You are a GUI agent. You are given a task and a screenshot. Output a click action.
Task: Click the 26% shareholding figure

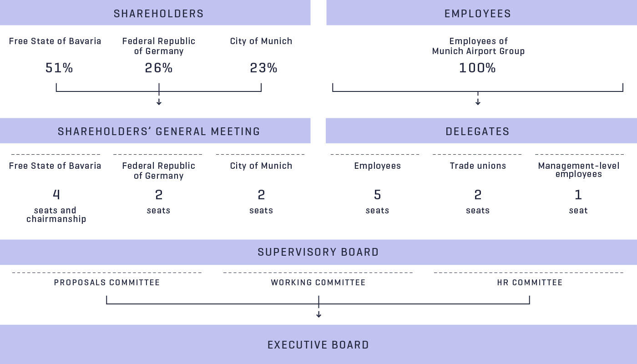(159, 68)
